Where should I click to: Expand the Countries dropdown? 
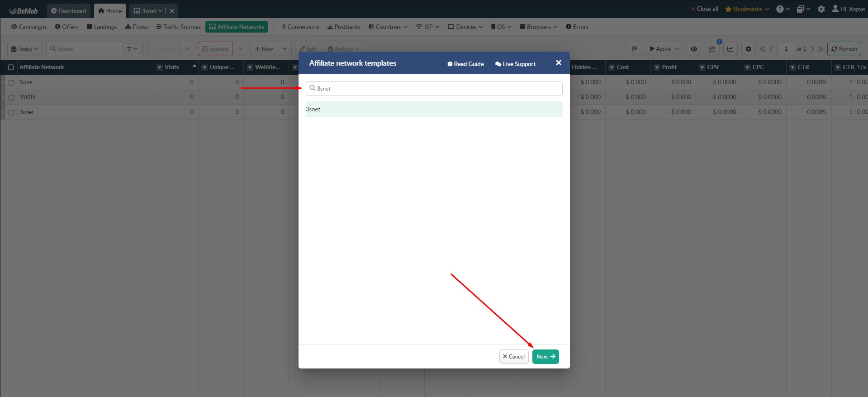(x=388, y=27)
